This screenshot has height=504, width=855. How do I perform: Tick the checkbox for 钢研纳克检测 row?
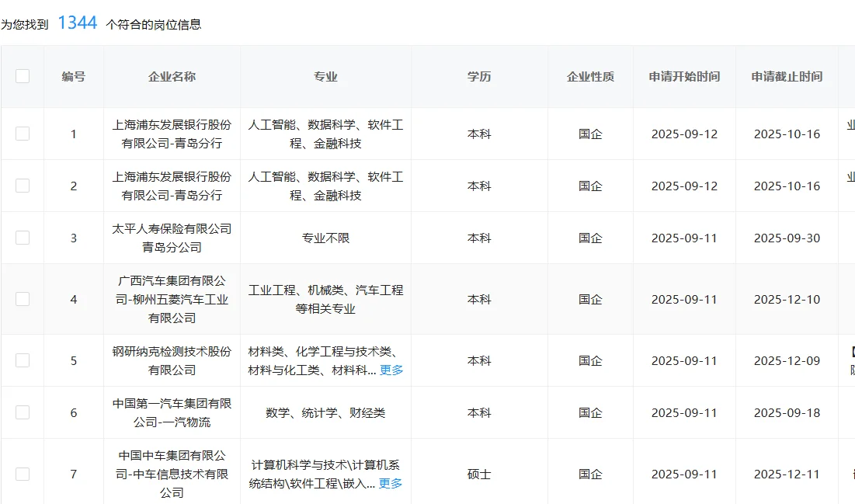tap(23, 360)
